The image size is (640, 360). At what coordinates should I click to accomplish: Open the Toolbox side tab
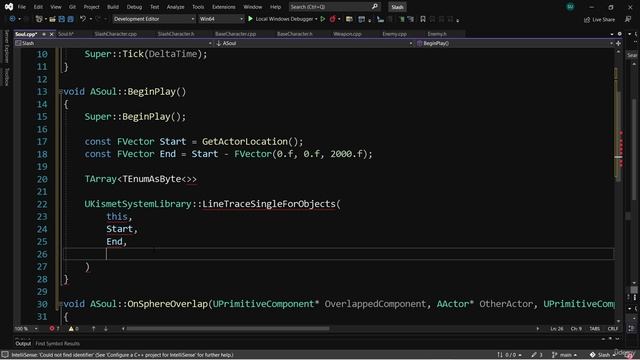click(x=6, y=77)
